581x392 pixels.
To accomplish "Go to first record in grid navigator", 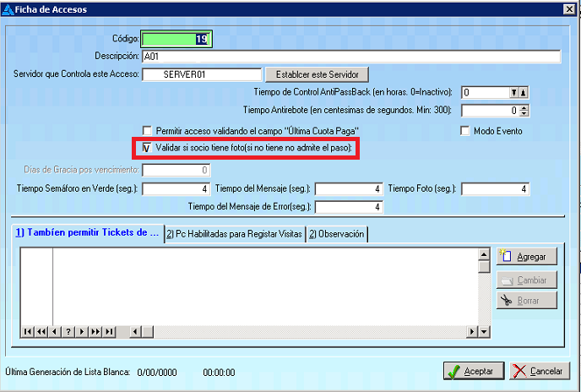I will [28, 332].
